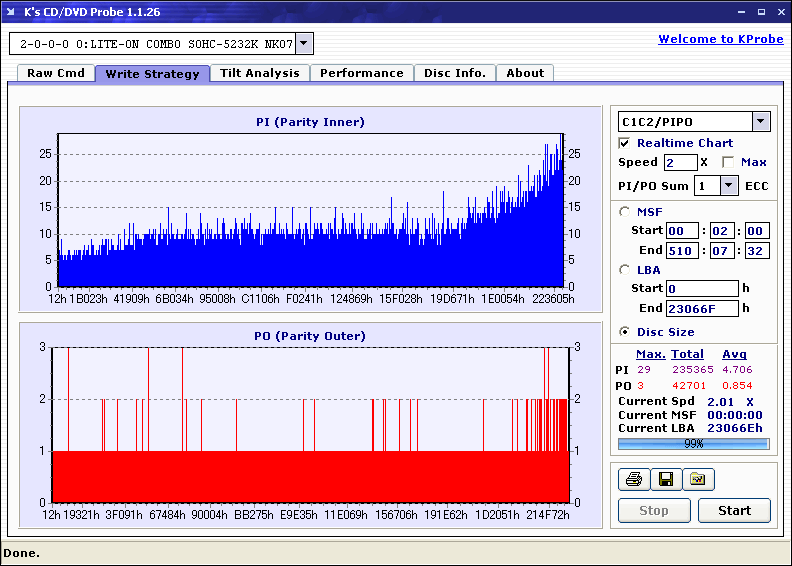The height and width of the screenshot is (566, 792).
Task: Click the floppy disk save icon
Action: (665, 479)
